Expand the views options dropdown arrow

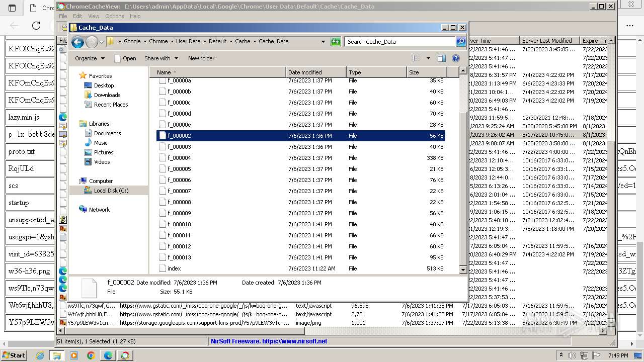[x=428, y=58]
